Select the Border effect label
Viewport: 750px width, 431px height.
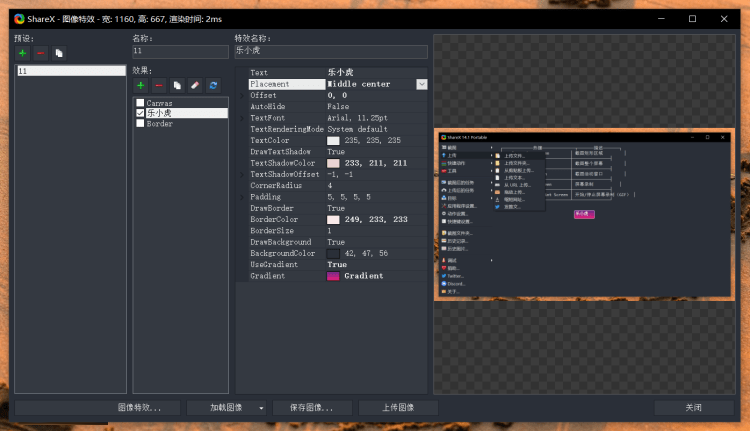(x=159, y=123)
